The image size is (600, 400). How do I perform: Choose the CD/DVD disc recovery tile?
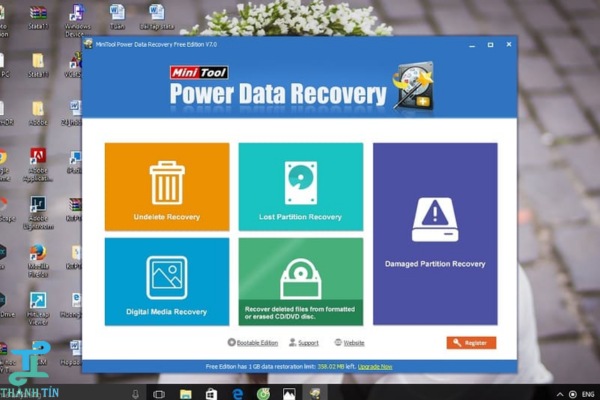point(300,281)
